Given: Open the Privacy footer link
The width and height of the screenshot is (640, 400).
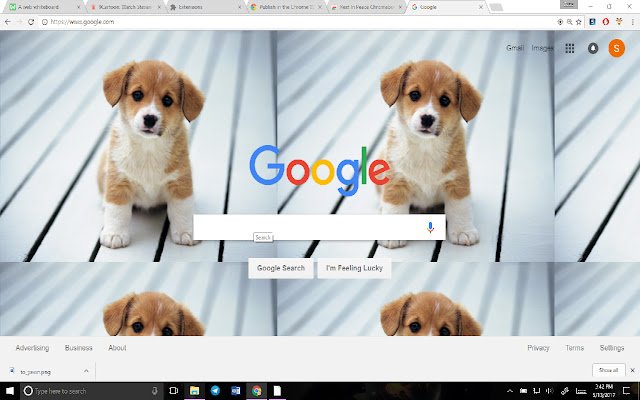Looking at the screenshot, I should point(538,348).
